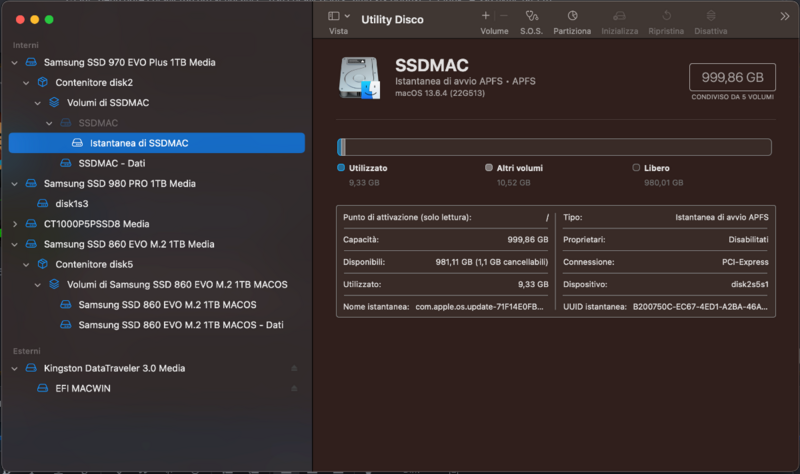Click the Interni section header

click(x=26, y=45)
